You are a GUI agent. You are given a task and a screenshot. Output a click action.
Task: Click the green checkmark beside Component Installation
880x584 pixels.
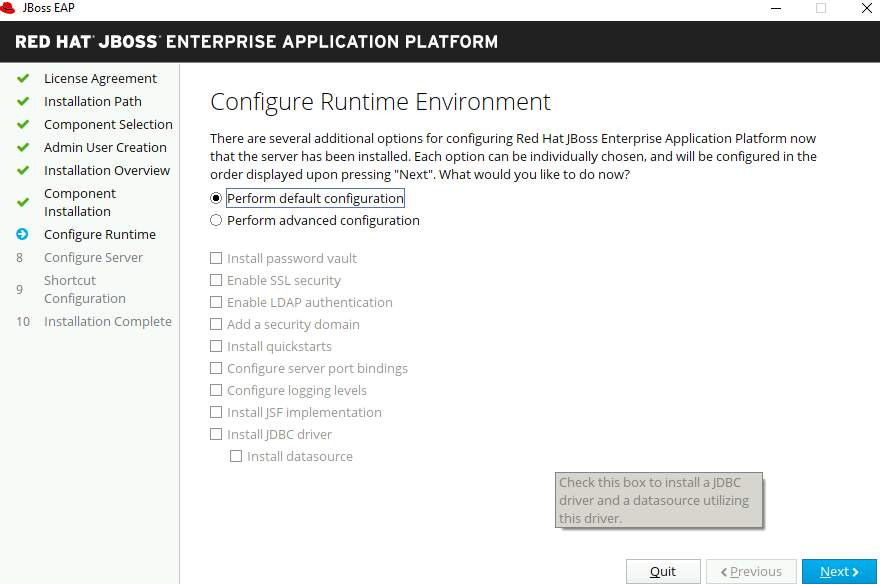click(23, 203)
